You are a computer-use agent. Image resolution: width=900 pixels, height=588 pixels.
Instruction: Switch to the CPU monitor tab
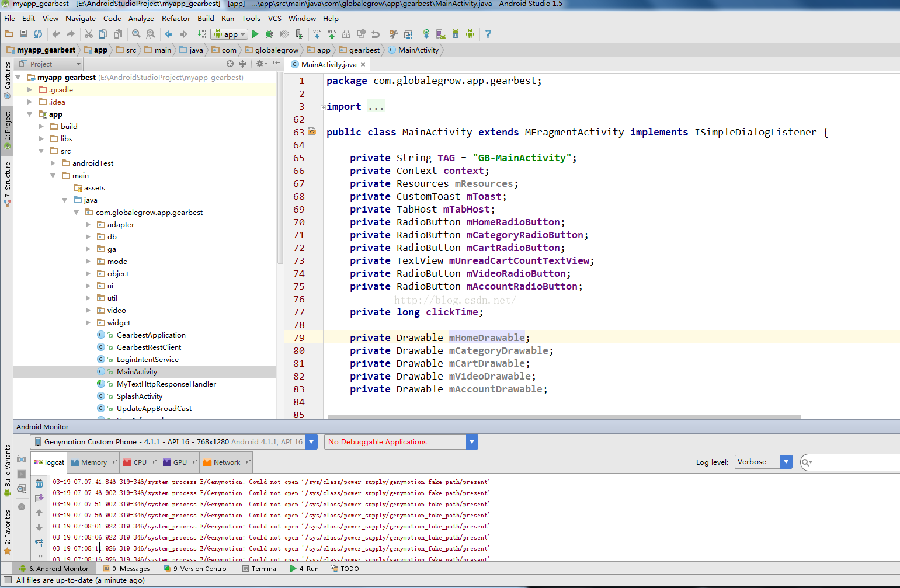(x=140, y=462)
